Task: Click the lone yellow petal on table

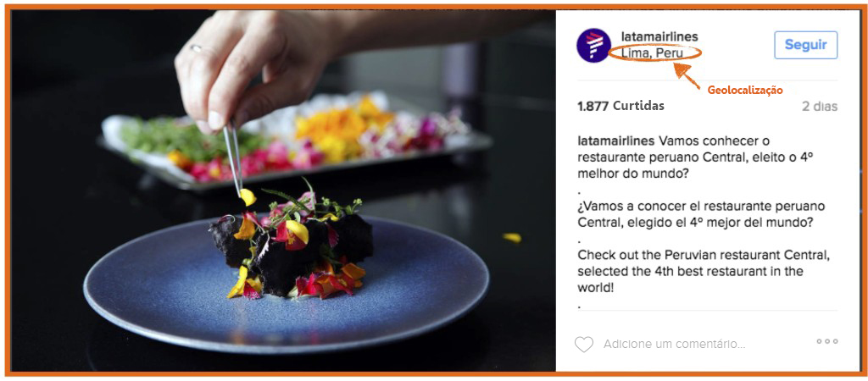Action: click(x=512, y=237)
